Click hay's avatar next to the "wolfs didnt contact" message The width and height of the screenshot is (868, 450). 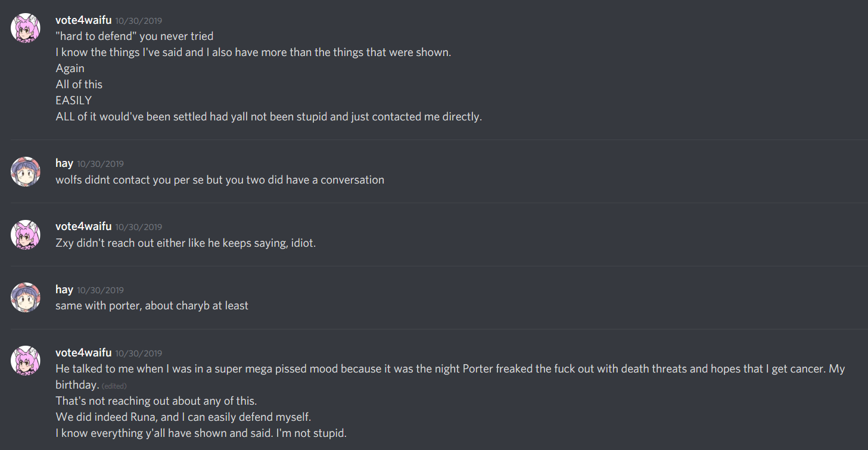coord(26,171)
